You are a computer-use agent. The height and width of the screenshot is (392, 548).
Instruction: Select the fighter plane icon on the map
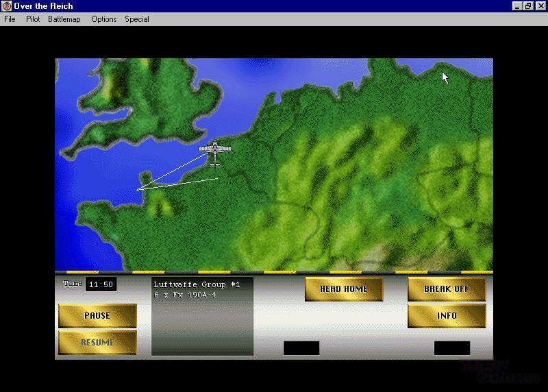(x=214, y=153)
